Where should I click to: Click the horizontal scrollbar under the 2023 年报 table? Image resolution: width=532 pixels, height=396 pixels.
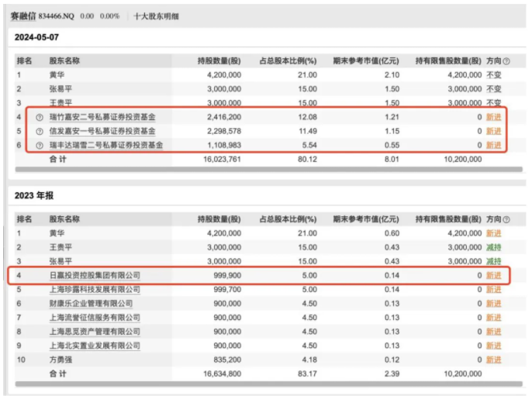click(x=268, y=384)
